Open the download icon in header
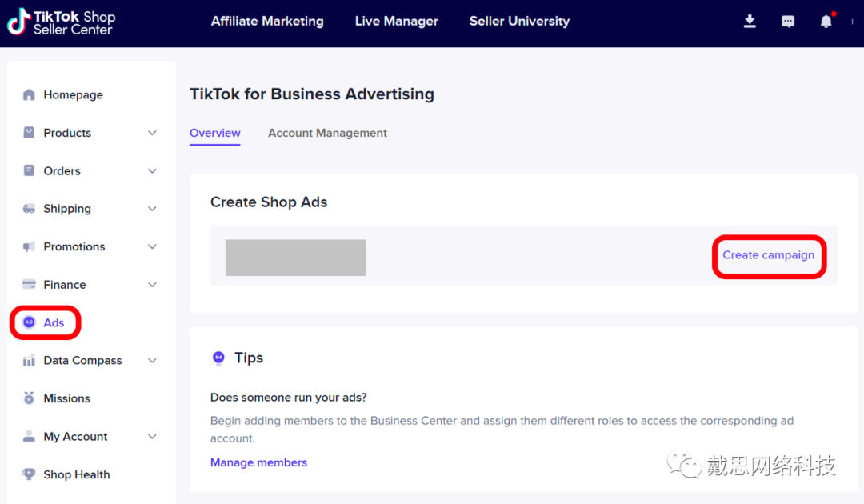This screenshot has height=504, width=864. coord(750,22)
